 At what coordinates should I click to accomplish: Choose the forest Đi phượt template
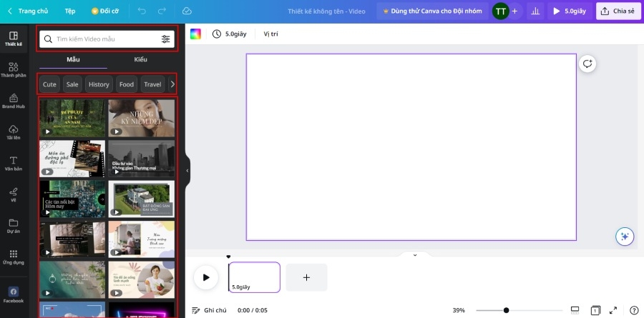[x=72, y=118]
